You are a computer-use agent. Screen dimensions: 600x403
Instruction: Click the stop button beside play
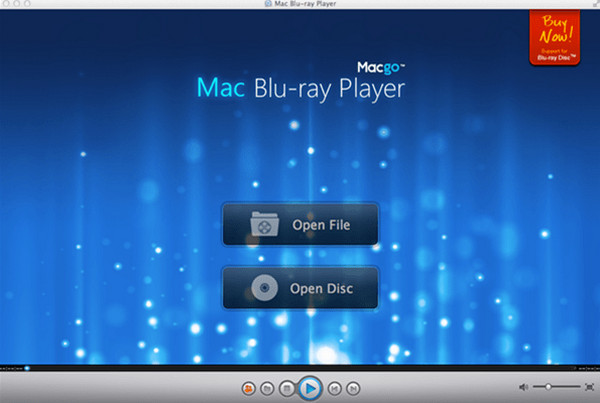tap(287, 389)
